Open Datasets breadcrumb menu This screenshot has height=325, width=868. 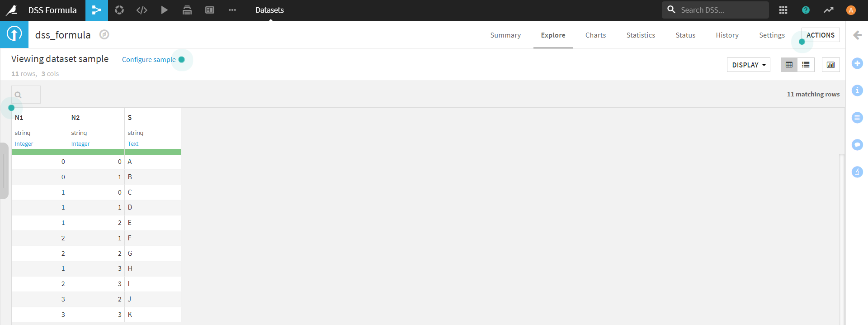click(x=269, y=10)
